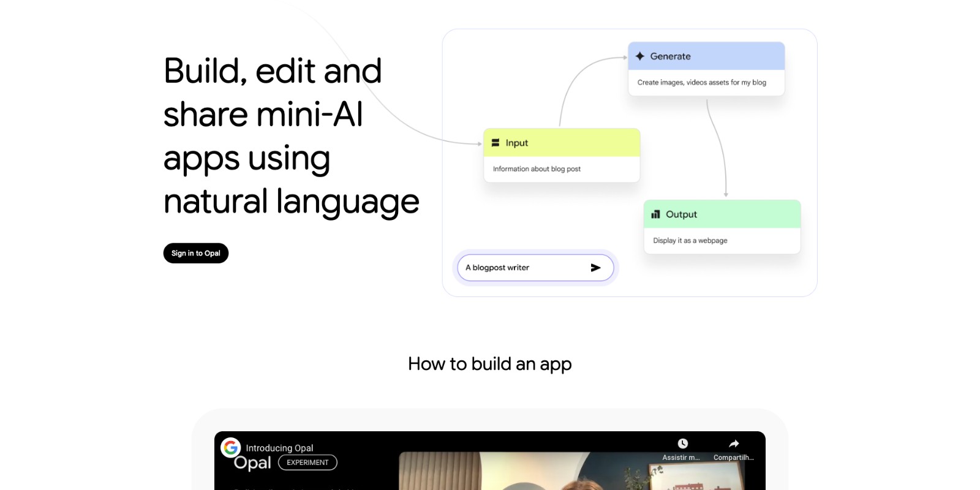The image size is (980, 490).
Task: Click the 'Information about blog post' description
Action: coord(537,169)
